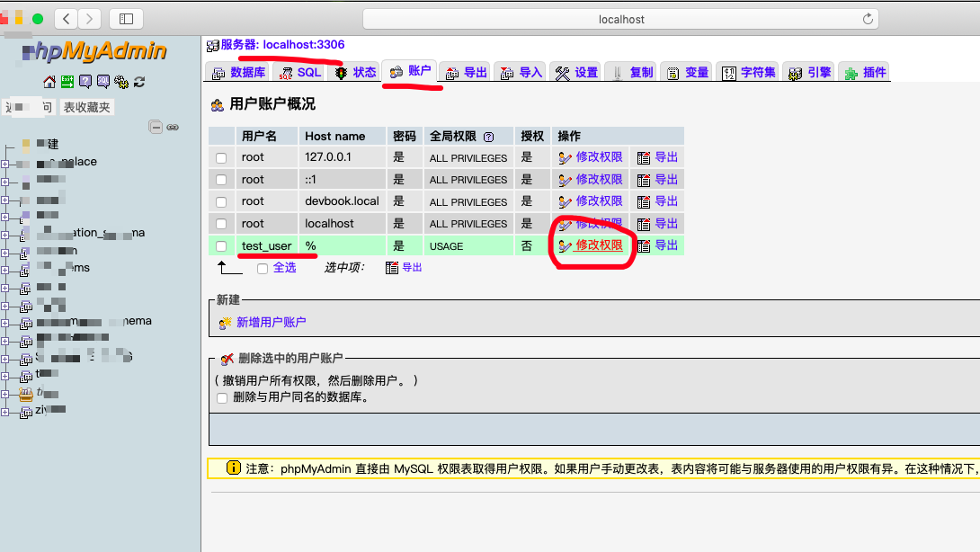Click the test_user username cell
Image resolution: width=980 pixels, height=552 pixels.
point(267,246)
